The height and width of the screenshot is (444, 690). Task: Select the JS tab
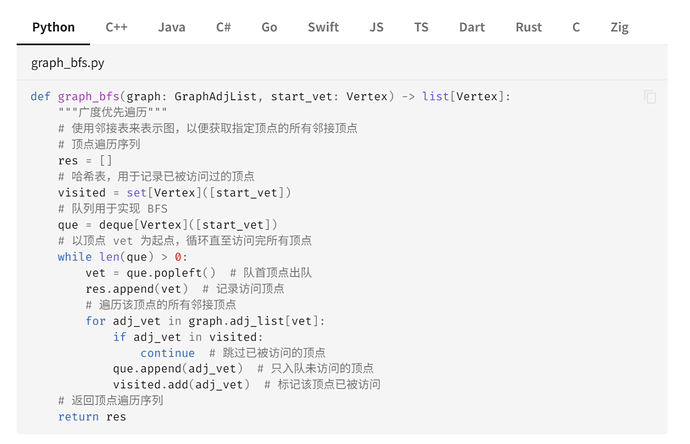click(x=376, y=27)
